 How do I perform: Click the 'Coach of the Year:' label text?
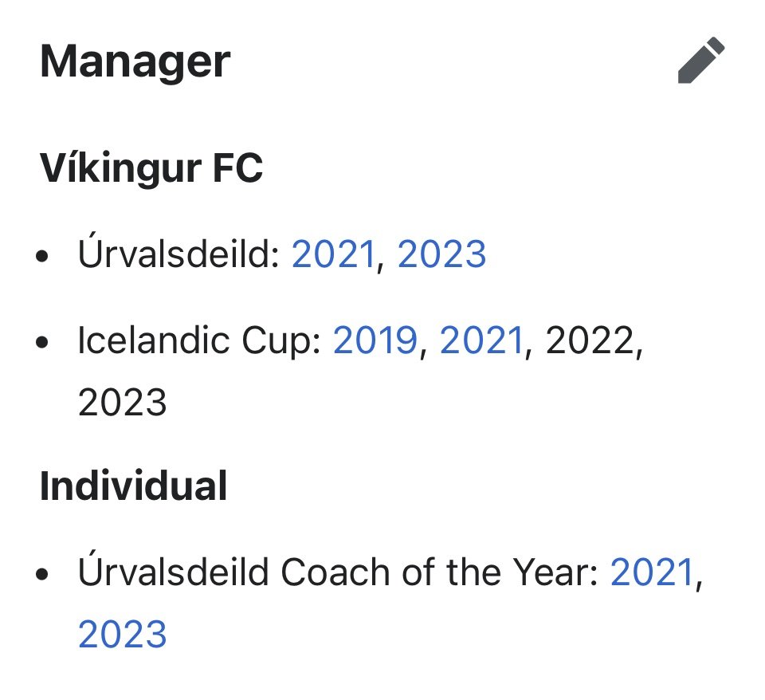440,572
